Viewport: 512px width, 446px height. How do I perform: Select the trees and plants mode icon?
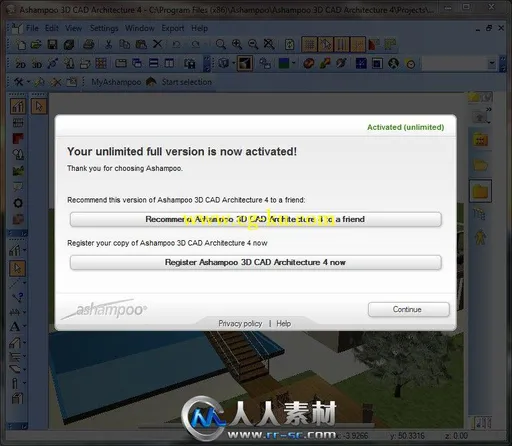(x=18, y=154)
